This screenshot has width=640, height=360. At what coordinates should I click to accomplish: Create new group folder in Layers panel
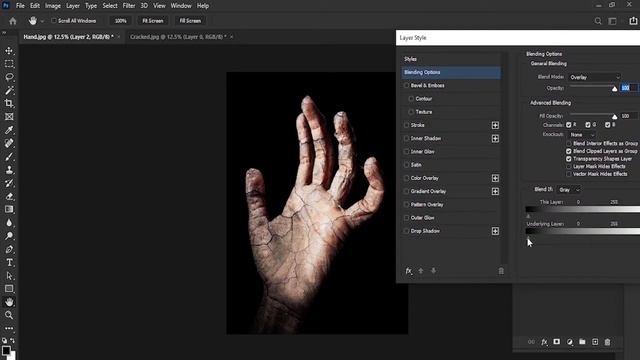[582, 342]
